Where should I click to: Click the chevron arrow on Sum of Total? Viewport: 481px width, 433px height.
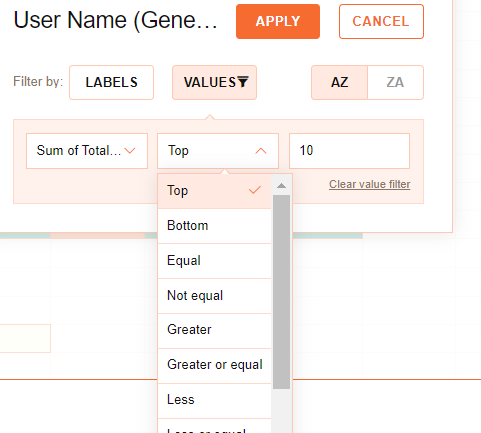[x=130, y=151]
